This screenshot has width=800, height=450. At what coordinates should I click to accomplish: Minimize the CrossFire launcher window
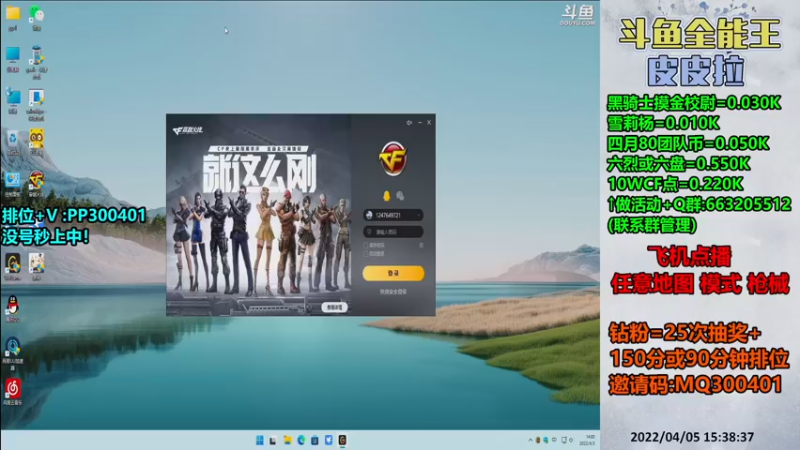pos(420,122)
